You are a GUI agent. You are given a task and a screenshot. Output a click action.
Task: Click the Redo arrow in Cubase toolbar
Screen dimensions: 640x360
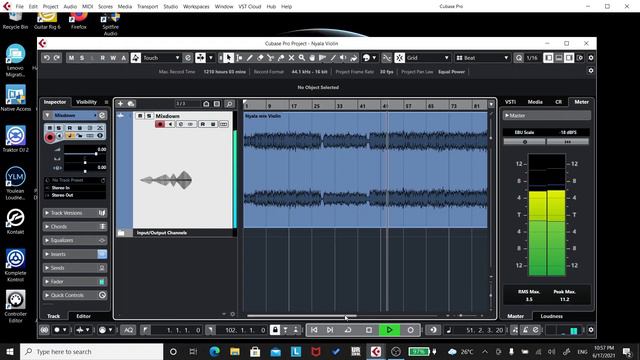57,58
